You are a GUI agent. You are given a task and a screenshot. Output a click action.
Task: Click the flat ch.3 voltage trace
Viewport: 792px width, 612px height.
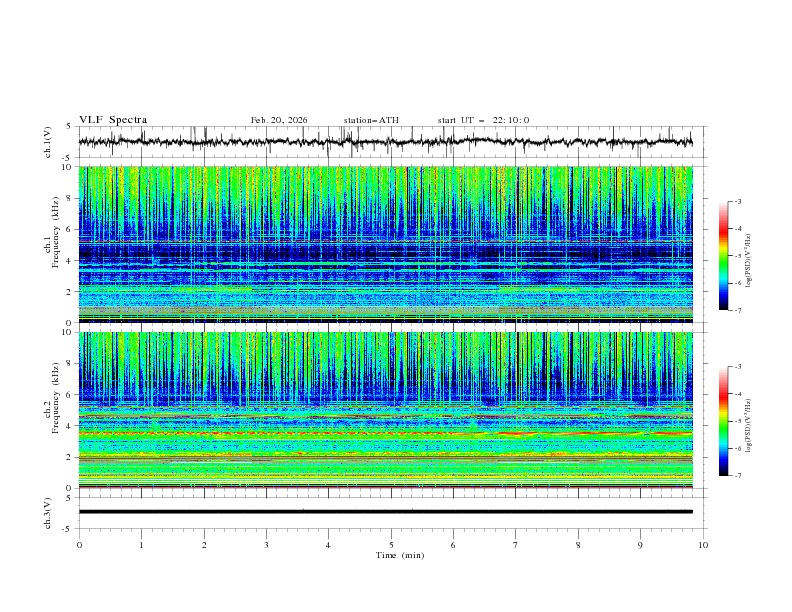(385, 512)
